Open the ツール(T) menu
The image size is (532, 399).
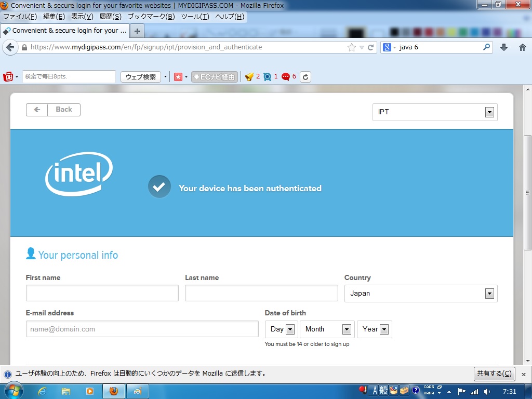pos(195,17)
